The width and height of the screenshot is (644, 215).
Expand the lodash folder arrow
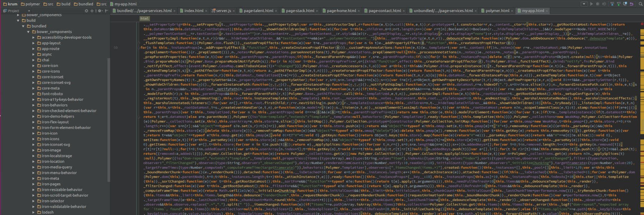[x=34, y=212]
